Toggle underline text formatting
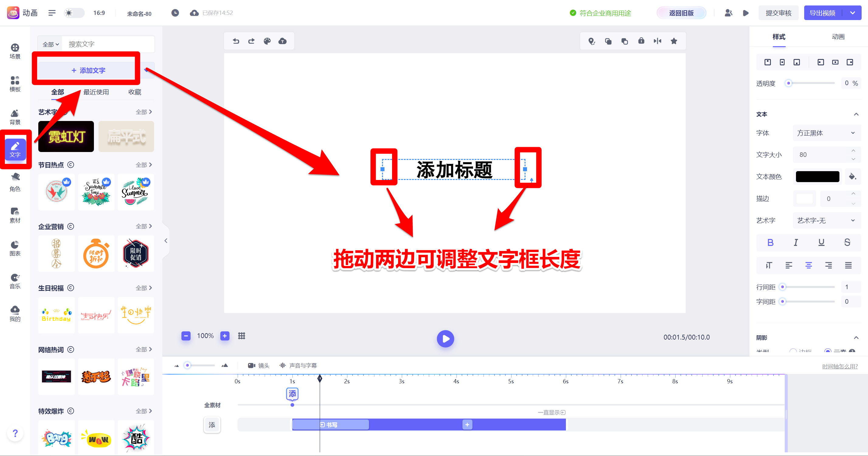868x456 pixels. pos(821,242)
